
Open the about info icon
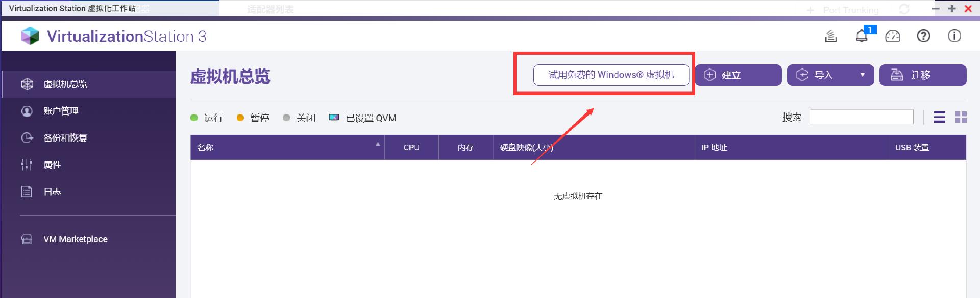coord(954,36)
